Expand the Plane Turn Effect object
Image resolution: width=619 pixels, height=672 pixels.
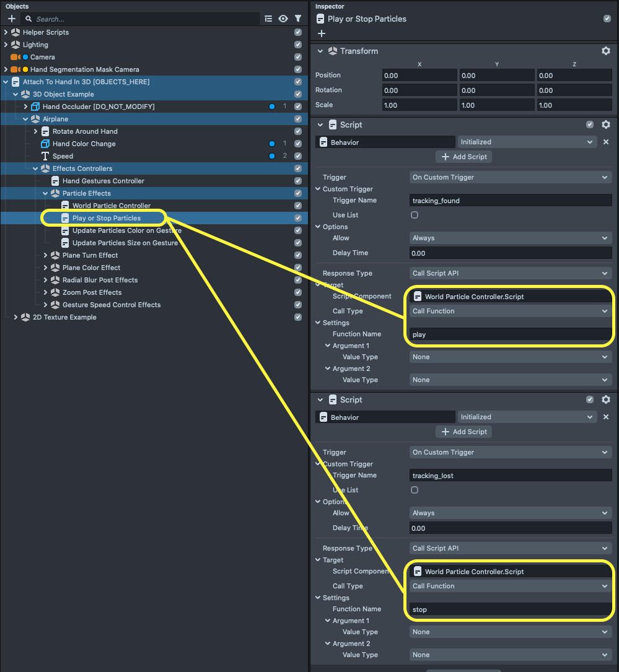pos(45,255)
